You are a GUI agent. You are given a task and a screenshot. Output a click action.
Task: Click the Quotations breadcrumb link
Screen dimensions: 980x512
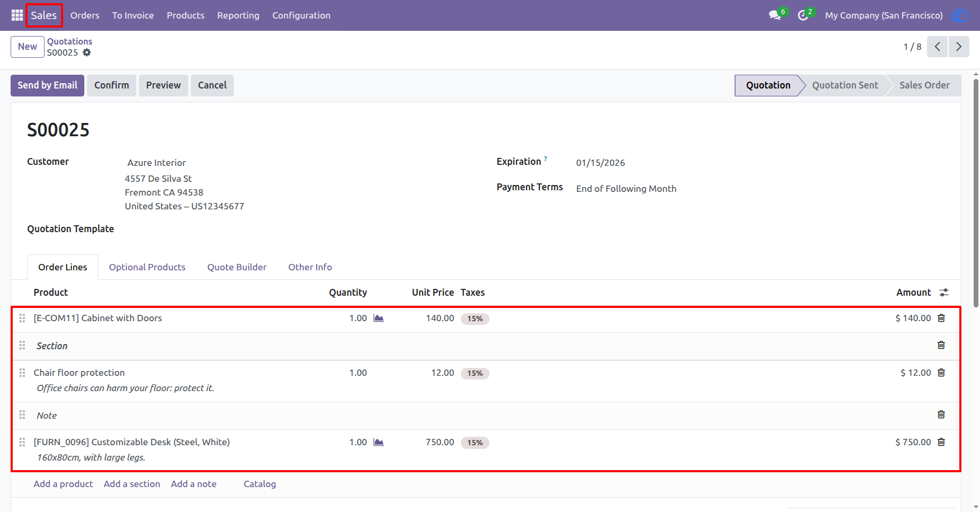point(69,41)
